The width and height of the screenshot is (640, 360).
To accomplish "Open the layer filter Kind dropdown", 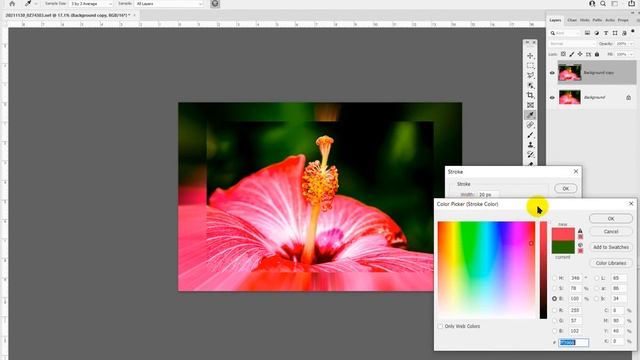I will click(x=565, y=33).
